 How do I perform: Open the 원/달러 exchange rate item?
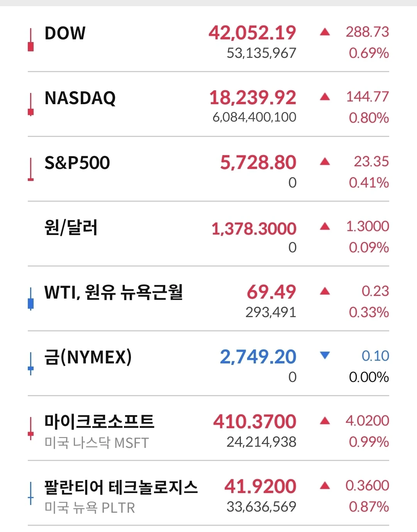tap(208, 234)
